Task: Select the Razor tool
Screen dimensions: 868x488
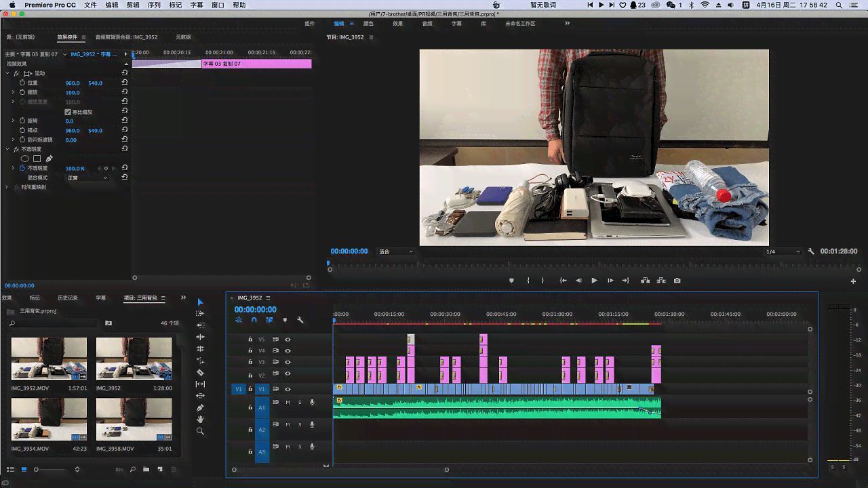Action: click(x=200, y=372)
